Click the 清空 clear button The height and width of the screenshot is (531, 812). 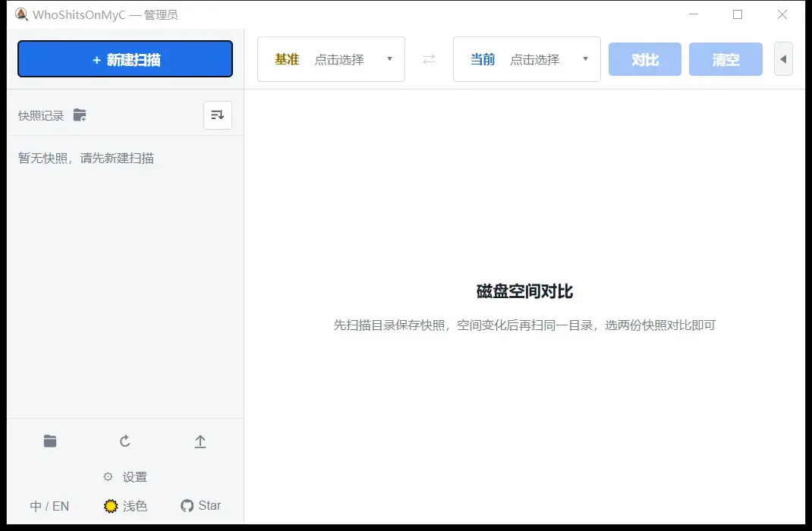[725, 59]
